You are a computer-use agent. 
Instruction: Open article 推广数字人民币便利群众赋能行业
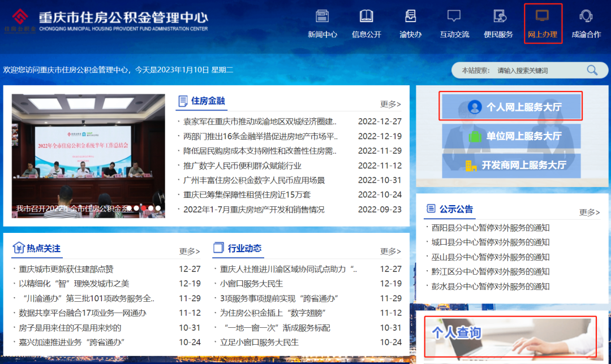point(242,166)
